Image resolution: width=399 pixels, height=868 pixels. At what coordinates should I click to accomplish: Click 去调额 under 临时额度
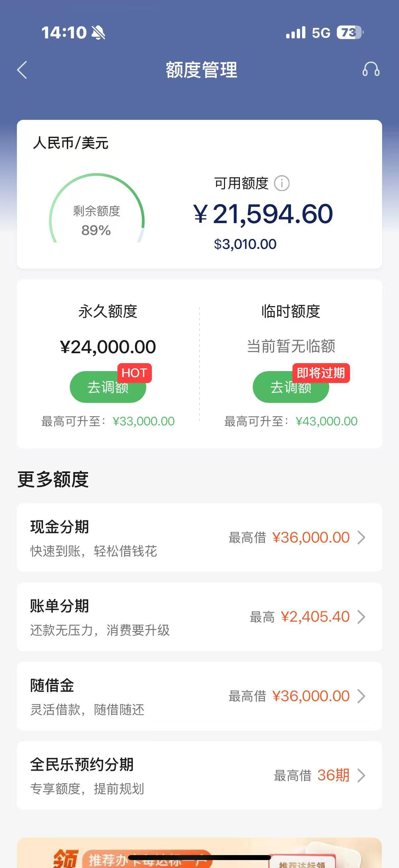coord(290,387)
